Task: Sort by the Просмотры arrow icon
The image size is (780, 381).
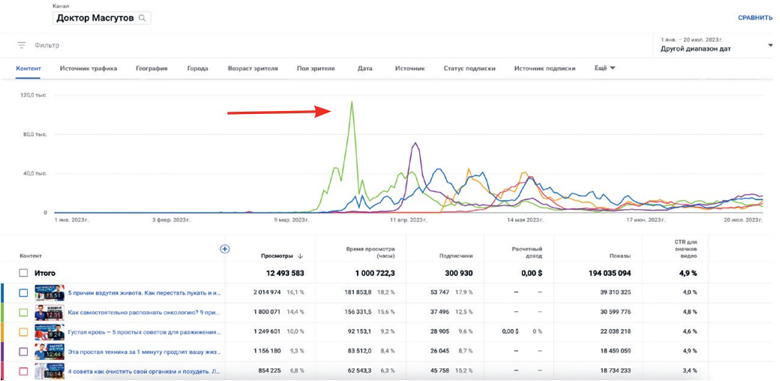Action: pyautogui.click(x=300, y=256)
